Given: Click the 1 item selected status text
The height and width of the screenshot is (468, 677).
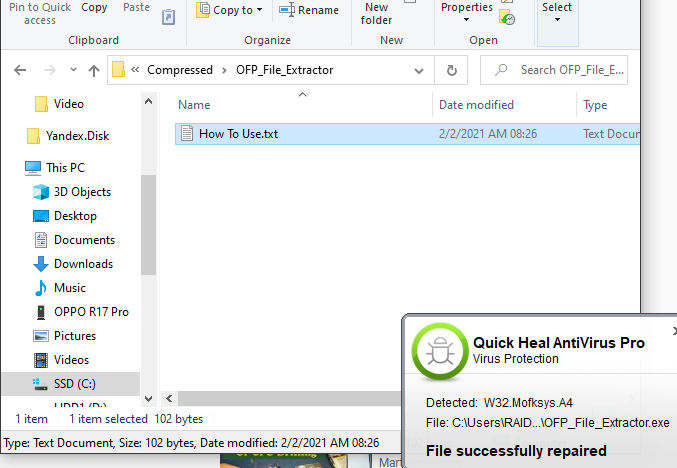Looking at the screenshot, I should point(108,419).
